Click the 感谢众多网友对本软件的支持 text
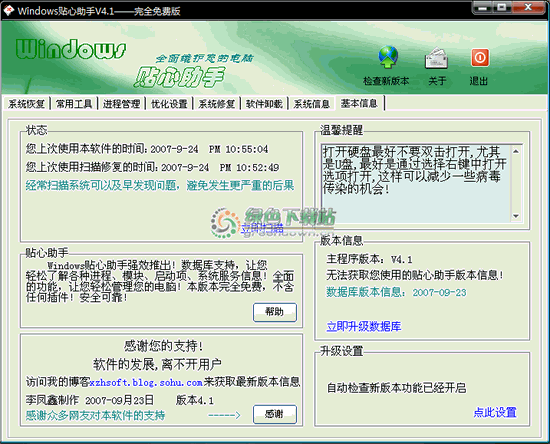550x444 pixels. click(95, 416)
